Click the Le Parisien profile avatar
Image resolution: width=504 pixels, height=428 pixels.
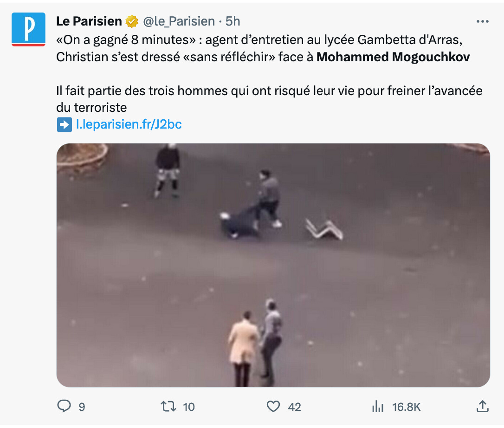click(28, 29)
